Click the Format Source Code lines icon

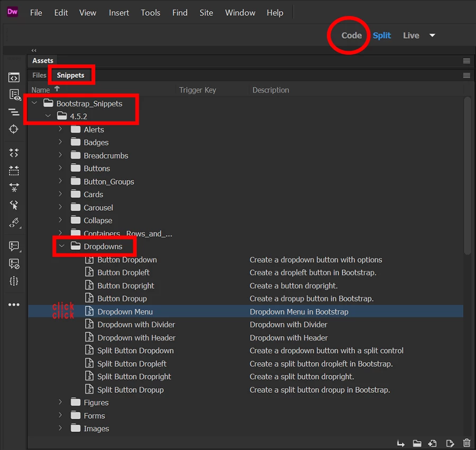pos(14,112)
